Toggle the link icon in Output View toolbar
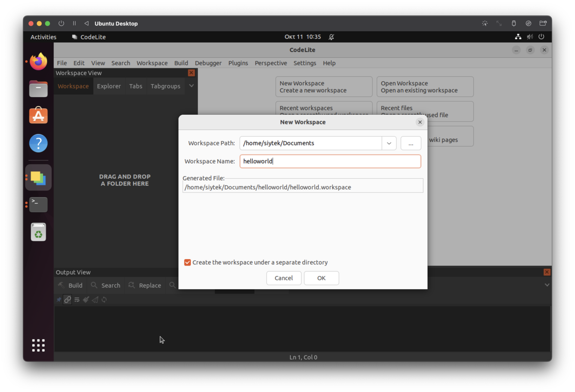 [67, 300]
